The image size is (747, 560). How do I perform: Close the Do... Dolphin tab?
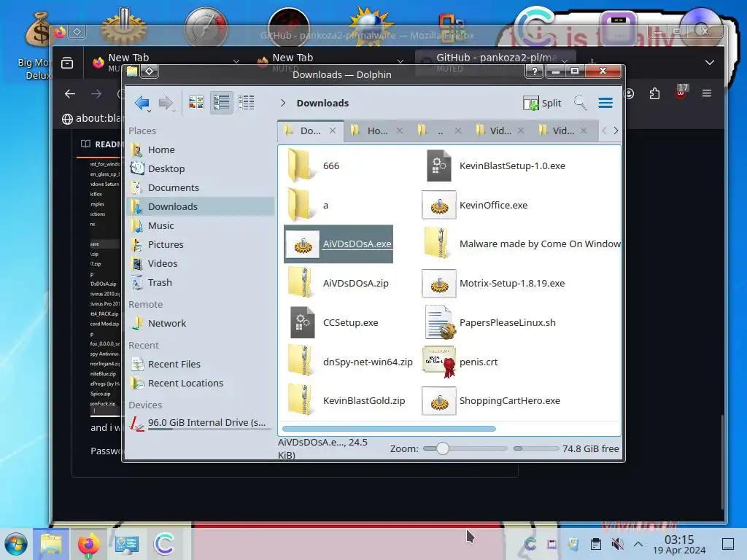pos(333,131)
